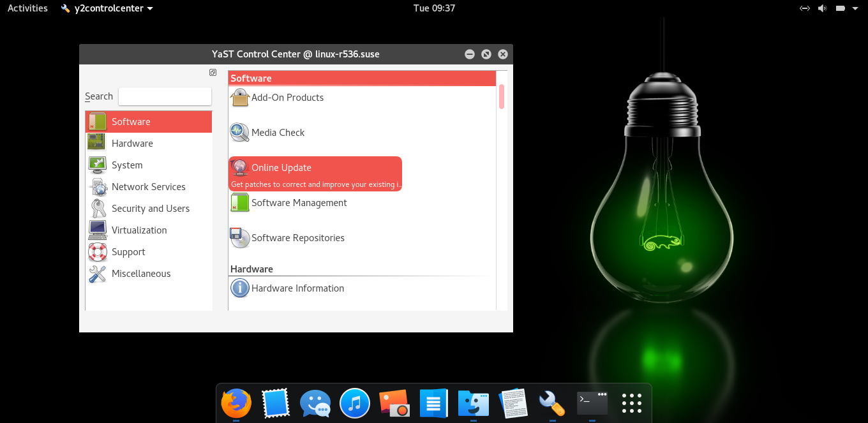Open the terminal from the dock
Image resolution: width=868 pixels, height=423 pixels.
click(x=592, y=403)
